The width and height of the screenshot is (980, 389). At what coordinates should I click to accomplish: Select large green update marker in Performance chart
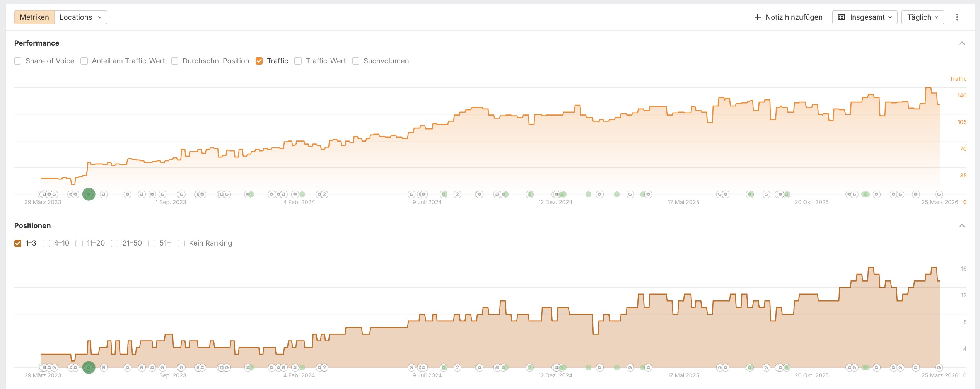pos(89,194)
